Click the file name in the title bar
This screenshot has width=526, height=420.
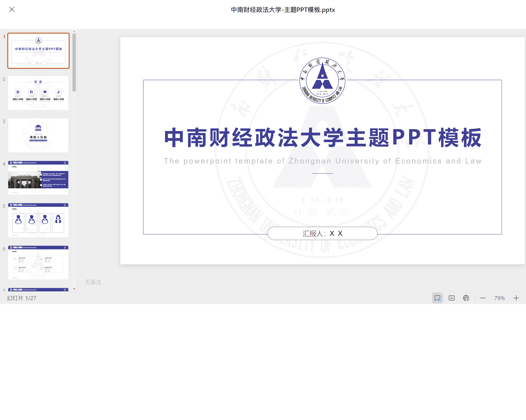(x=283, y=10)
